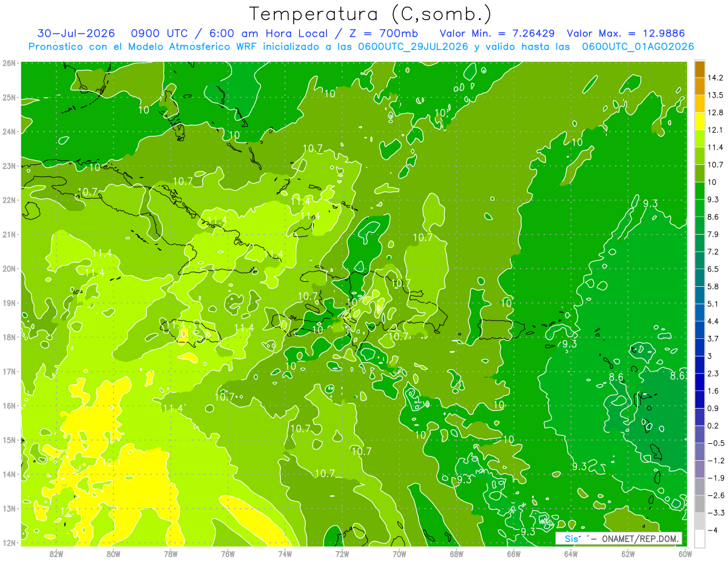
Task: Pick the purple legend swatch between -1.9 and -1.2
Action: pos(699,469)
